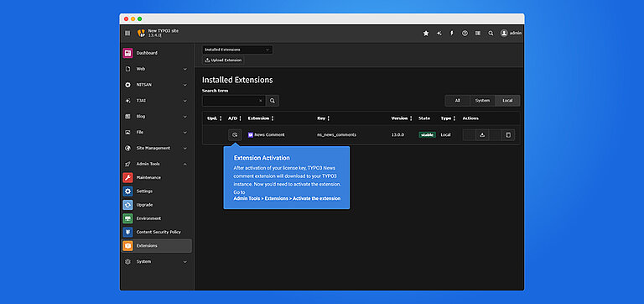Filter by Local extensions
The height and width of the screenshot is (304, 644).
tap(507, 101)
